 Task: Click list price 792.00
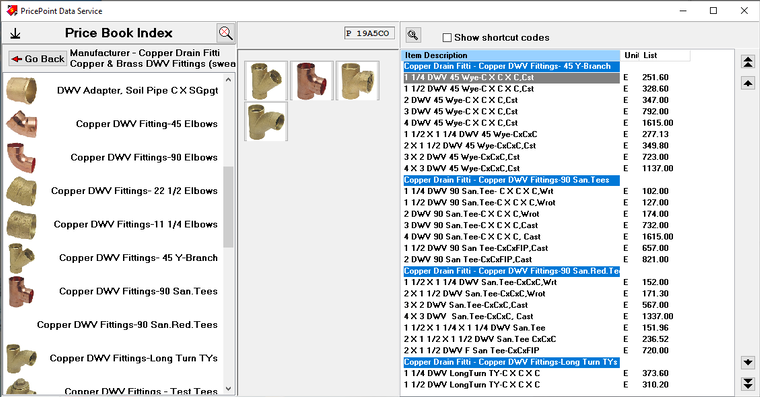coord(655,111)
